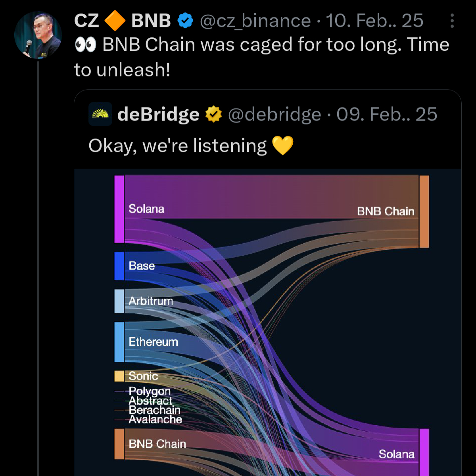
Task: Open the @debridge handle link
Action: pyautogui.click(x=274, y=114)
